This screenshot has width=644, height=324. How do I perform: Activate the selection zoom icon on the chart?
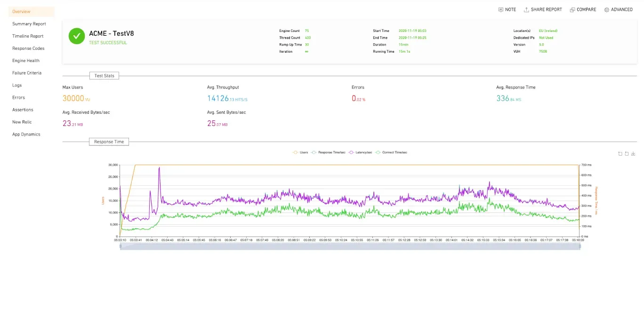click(x=620, y=154)
